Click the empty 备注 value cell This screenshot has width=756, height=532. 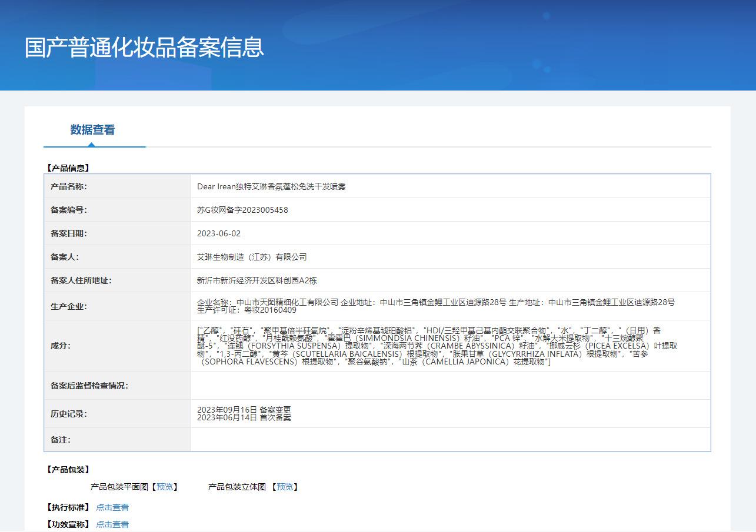[450, 440]
